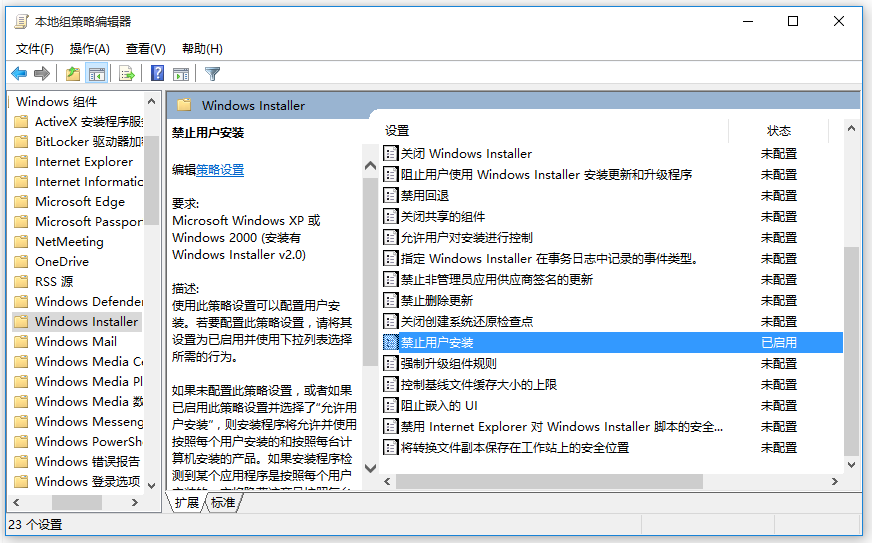Open the 帮助(H) menu
Image resolution: width=872 pixels, height=543 pixels.
(202, 49)
